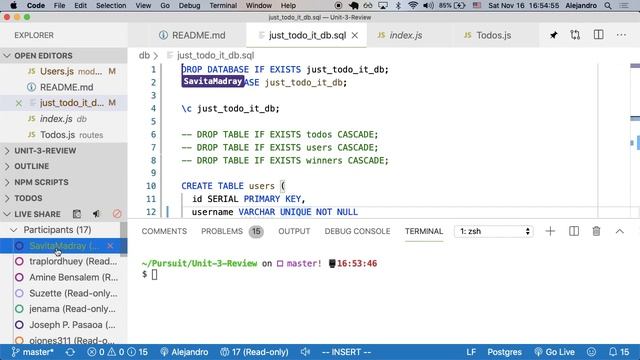Change LF end of line setting
640x360 pixels.
coord(471,352)
